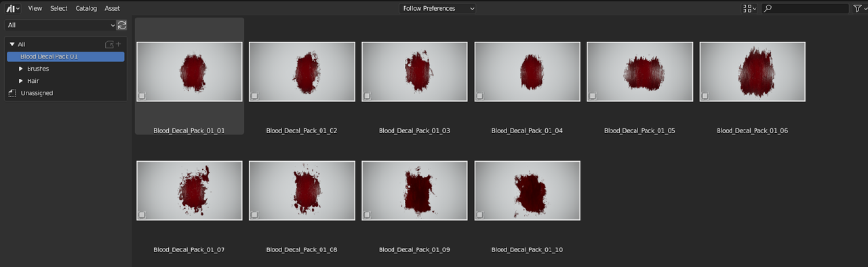This screenshot has height=267, width=868.
Task: Select the Blood_Decal_Pack_01_10 thumbnail
Action: click(528, 191)
